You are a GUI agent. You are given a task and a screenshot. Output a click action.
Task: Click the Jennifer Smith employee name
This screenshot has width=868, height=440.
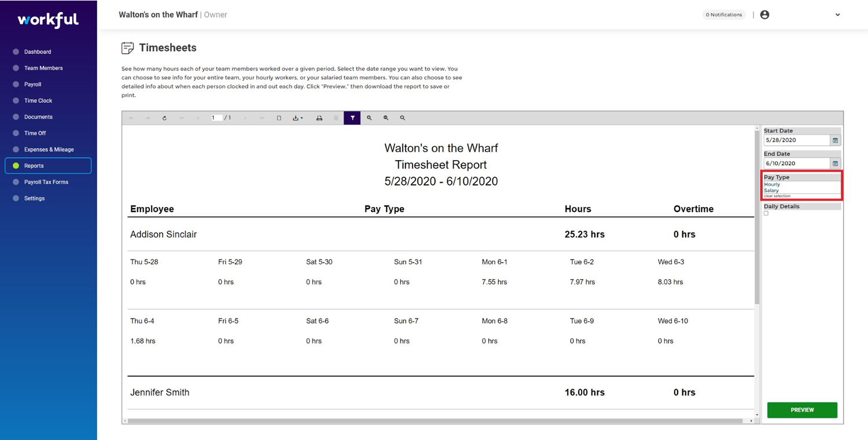click(x=160, y=393)
